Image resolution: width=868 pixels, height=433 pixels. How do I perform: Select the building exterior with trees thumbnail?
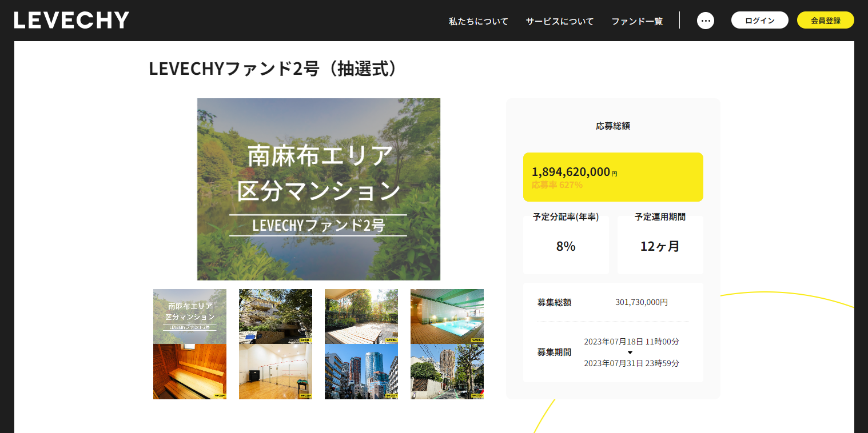coord(276,316)
